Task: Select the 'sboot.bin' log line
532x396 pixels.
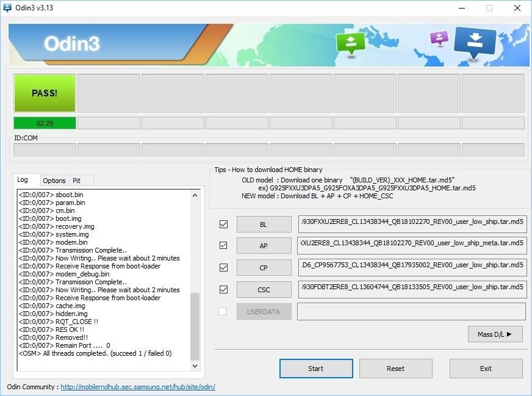Action: pyautogui.click(x=51, y=195)
